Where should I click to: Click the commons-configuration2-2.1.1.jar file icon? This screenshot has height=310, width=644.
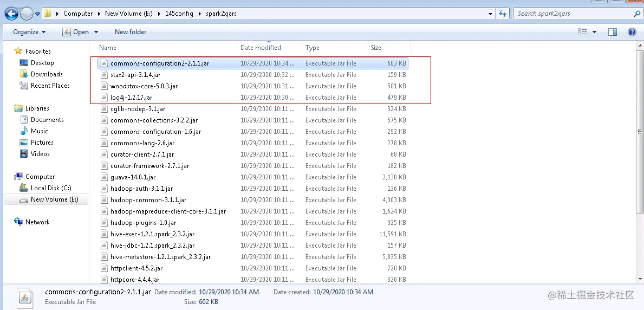click(x=105, y=63)
